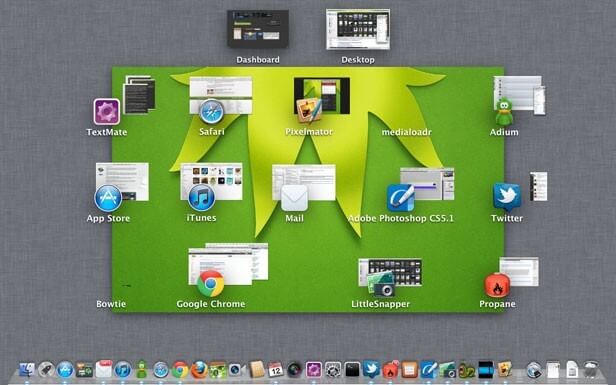Open iTunes from the Dock
The height and width of the screenshot is (385, 616).
123,370
